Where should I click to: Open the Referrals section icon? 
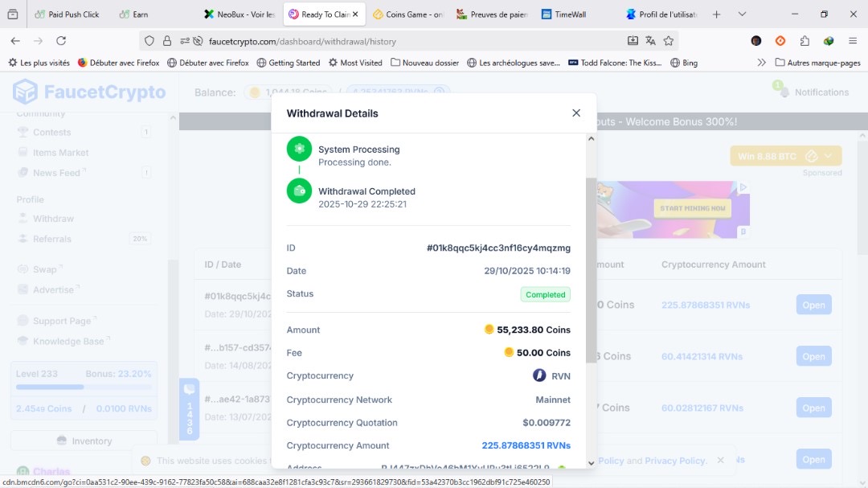pos(24,239)
